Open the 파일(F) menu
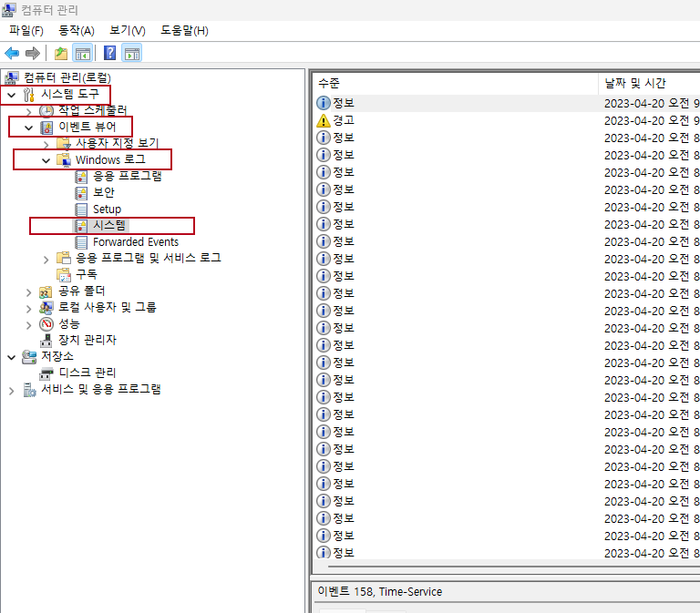 (26, 31)
